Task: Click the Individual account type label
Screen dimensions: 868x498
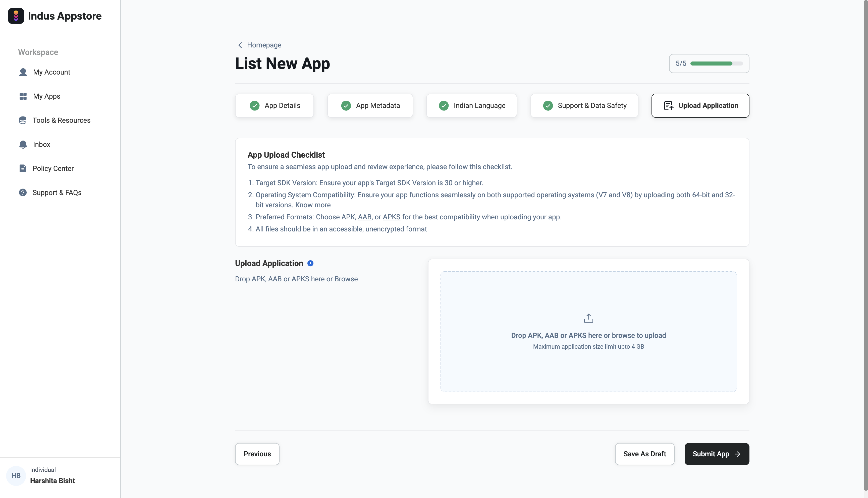Action: 43,470
